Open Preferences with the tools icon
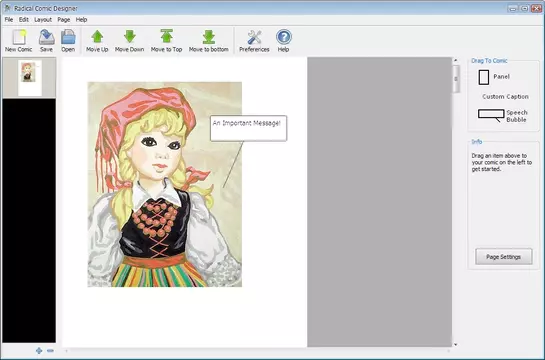 coord(254,37)
